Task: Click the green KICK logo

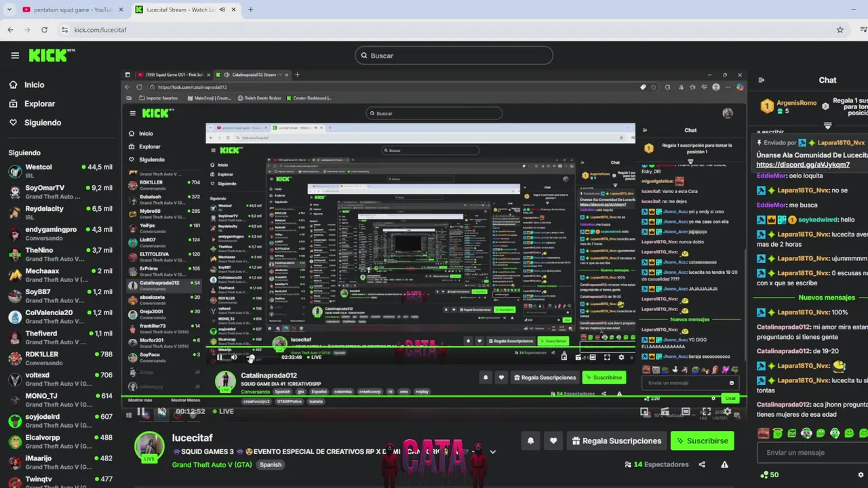Action: (52, 56)
